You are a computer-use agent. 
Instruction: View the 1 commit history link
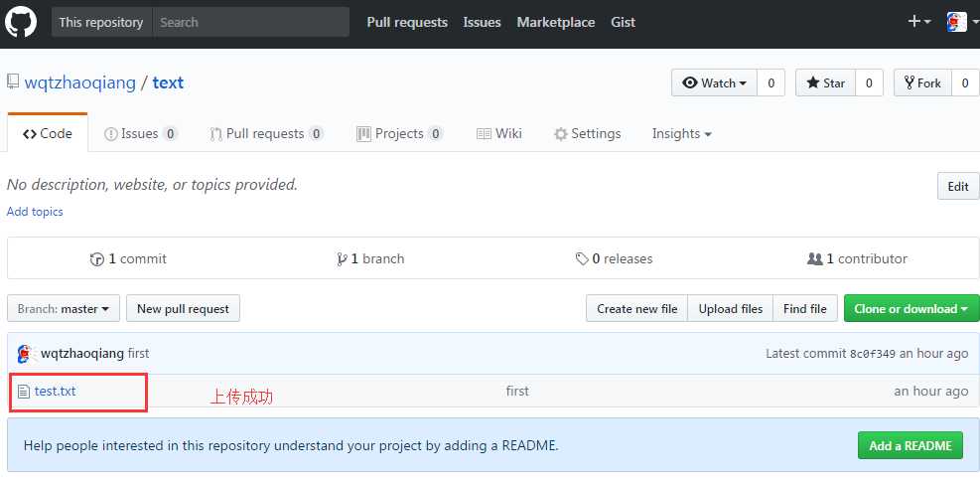tap(128, 258)
